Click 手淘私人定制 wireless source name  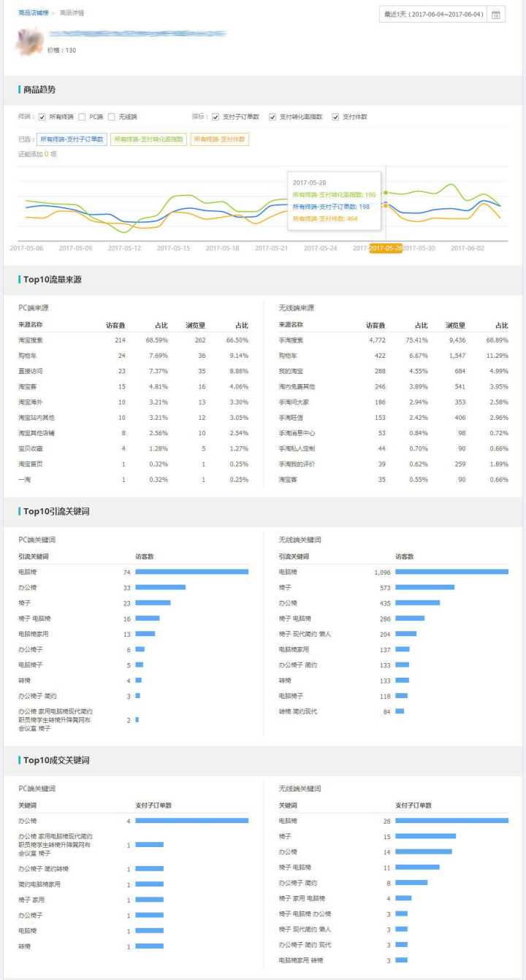point(297,448)
